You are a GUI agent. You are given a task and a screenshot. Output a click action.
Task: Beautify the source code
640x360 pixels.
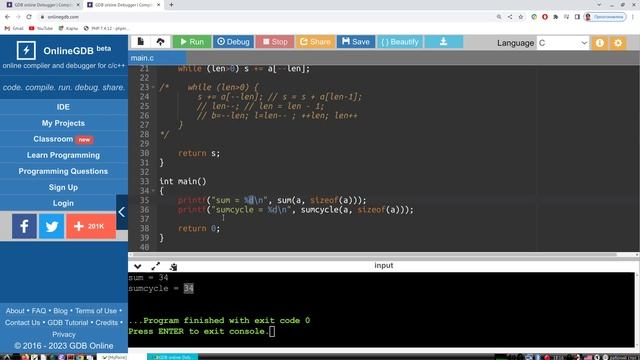[x=400, y=42]
